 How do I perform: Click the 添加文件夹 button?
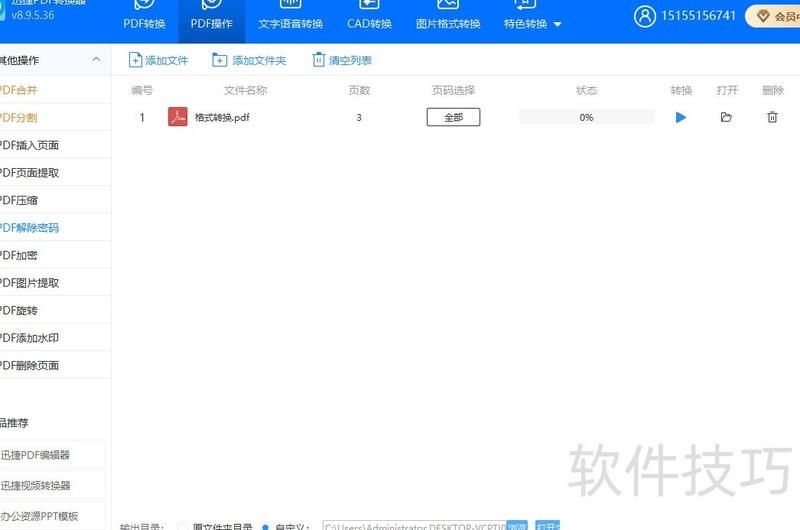click(249, 60)
